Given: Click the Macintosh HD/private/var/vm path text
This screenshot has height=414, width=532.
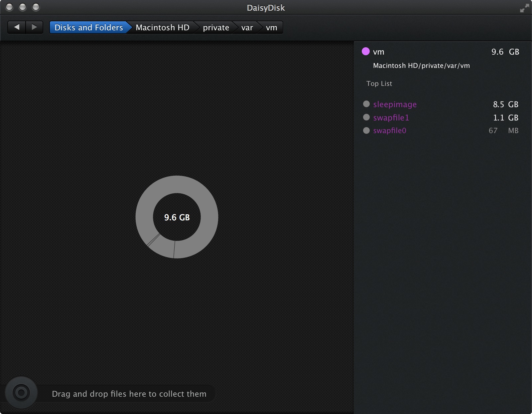Looking at the screenshot, I should pos(421,66).
